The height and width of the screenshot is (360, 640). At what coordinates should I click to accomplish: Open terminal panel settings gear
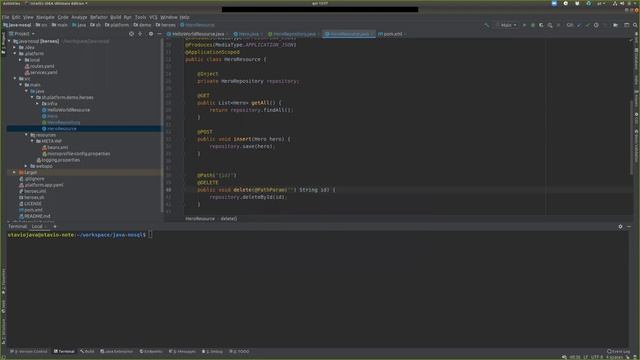click(620, 227)
